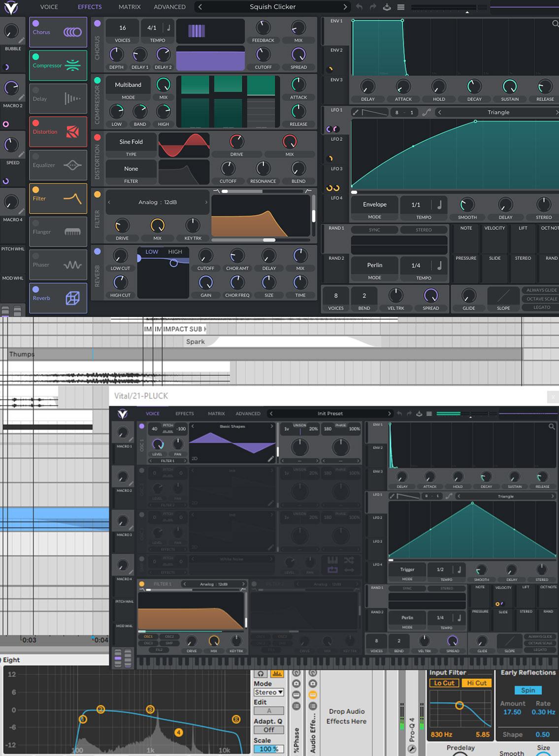This screenshot has width=559, height=756.
Task: Adjust the reverb SIZE knob
Action: click(x=269, y=282)
